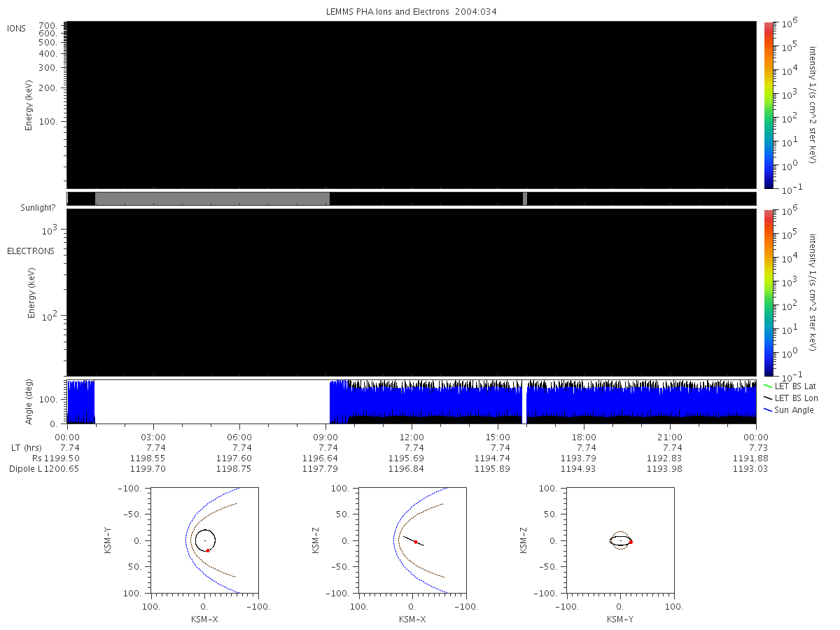
Task: Click the red spacecraft marker in KSM-X/KSM-Y plot
Action: [208, 551]
